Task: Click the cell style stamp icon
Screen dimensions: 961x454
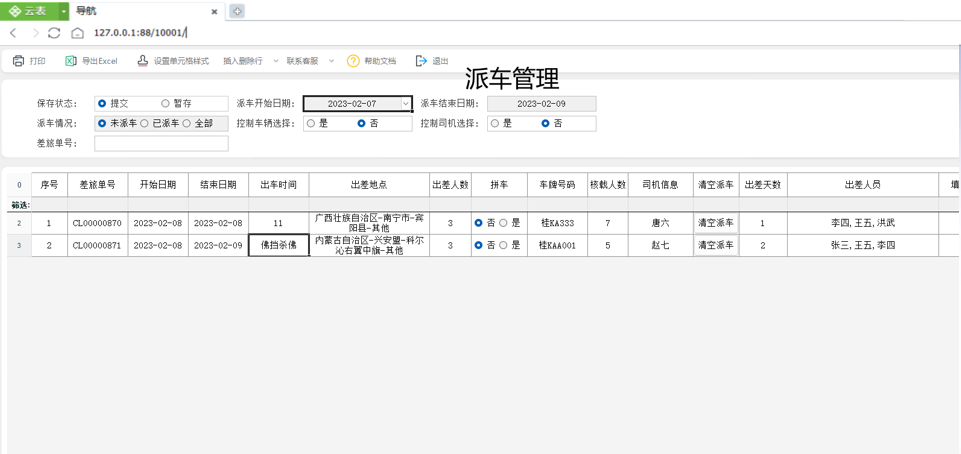Action: point(142,61)
